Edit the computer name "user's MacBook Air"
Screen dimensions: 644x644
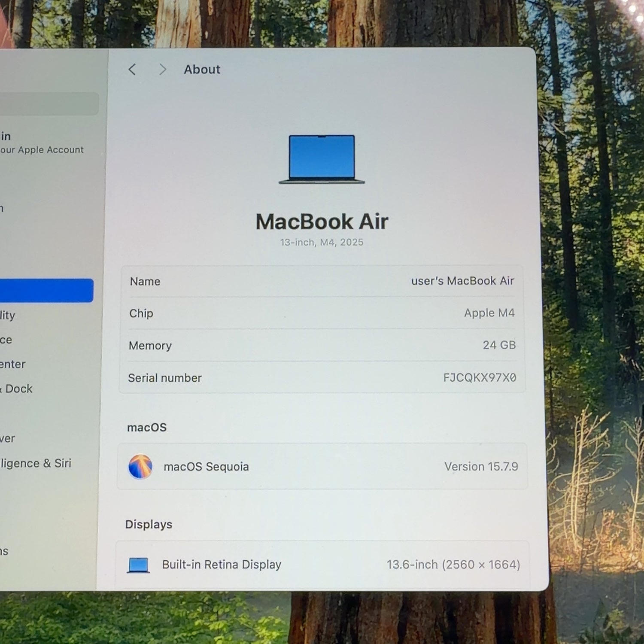(x=462, y=281)
